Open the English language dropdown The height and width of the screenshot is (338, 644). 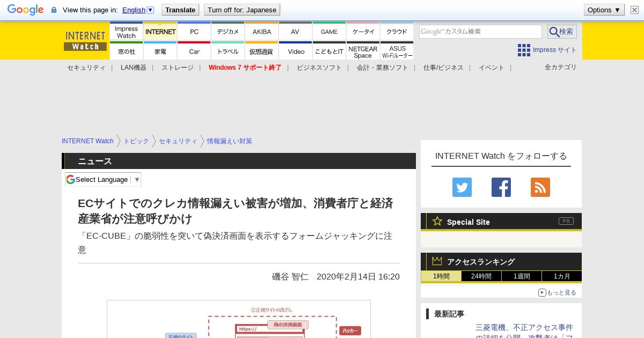pyautogui.click(x=138, y=10)
